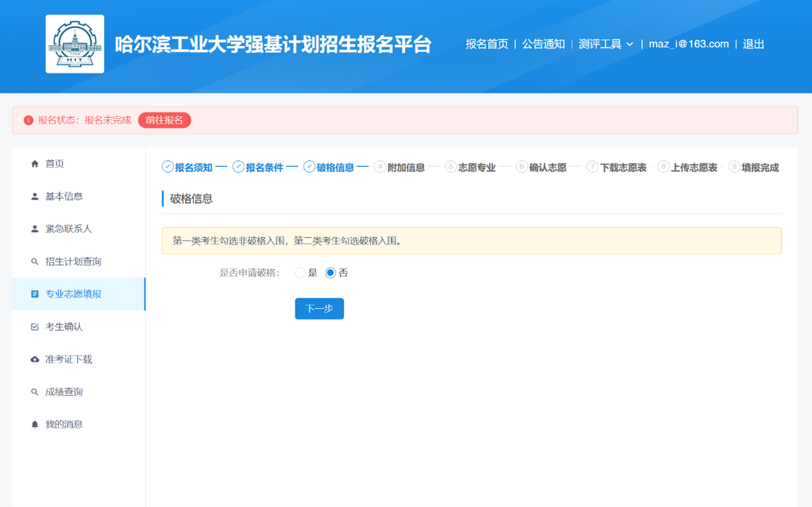The height and width of the screenshot is (507, 812).
Task: Click the 上传志愿表 step label
Action: (694, 168)
